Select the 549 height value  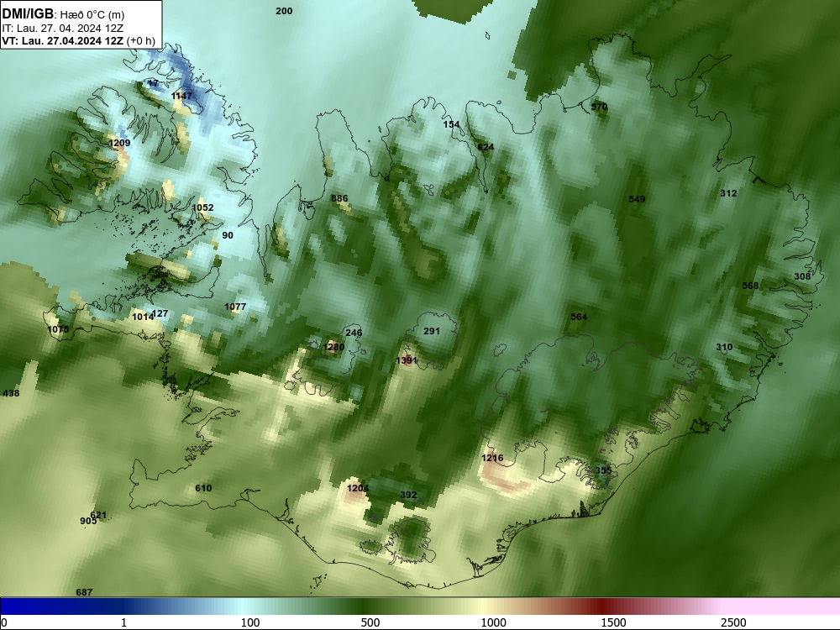pyautogui.click(x=637, y=199)
